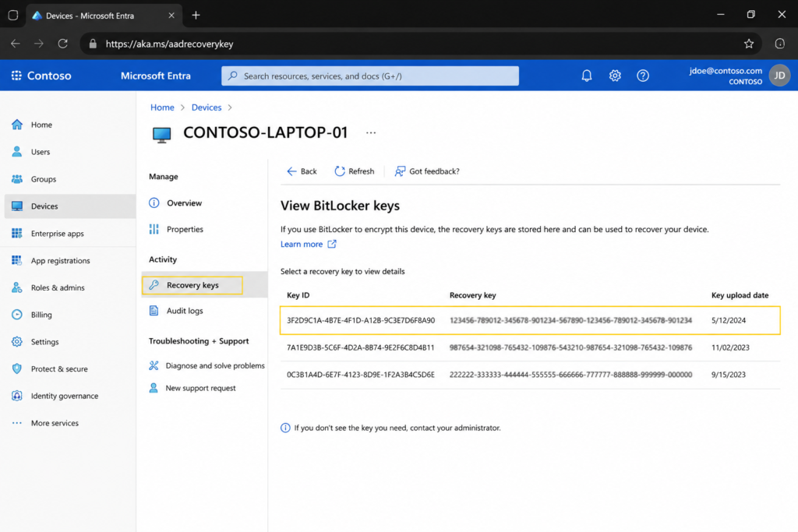Click the Back button
This screenshot has width=798, height=532.
pos(302,171)
